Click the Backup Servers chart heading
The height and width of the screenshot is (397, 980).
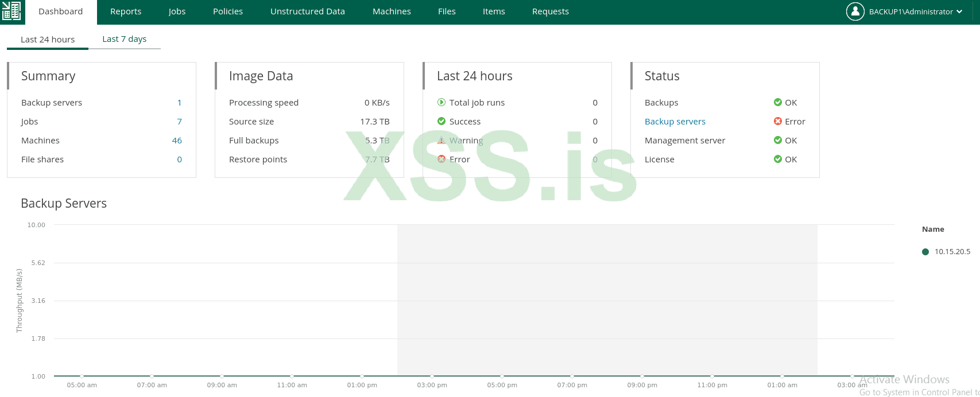pos(64,204)
